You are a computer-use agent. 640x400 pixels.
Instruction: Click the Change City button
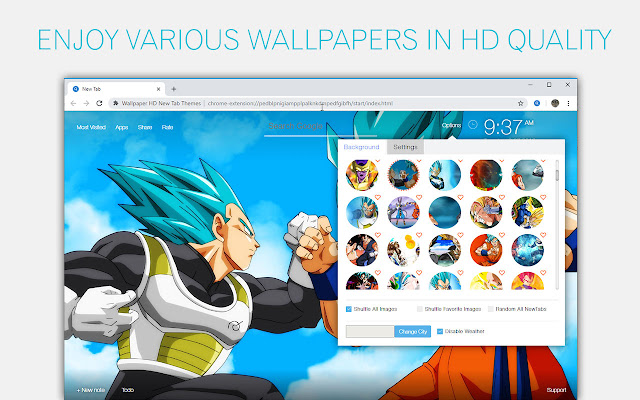[x=413, y=331]
